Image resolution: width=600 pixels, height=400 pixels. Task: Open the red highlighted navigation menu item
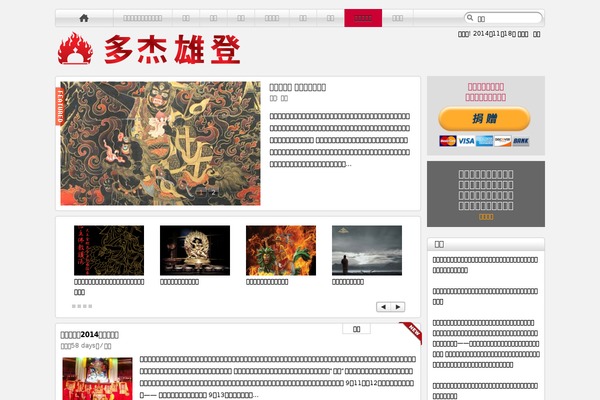point(363,18)
